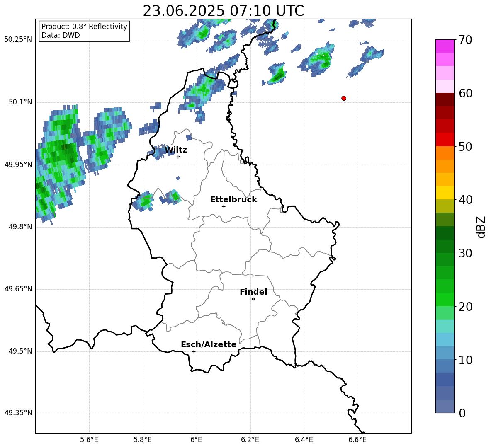Click the 40 colorbar tick label

coord(465,200)
